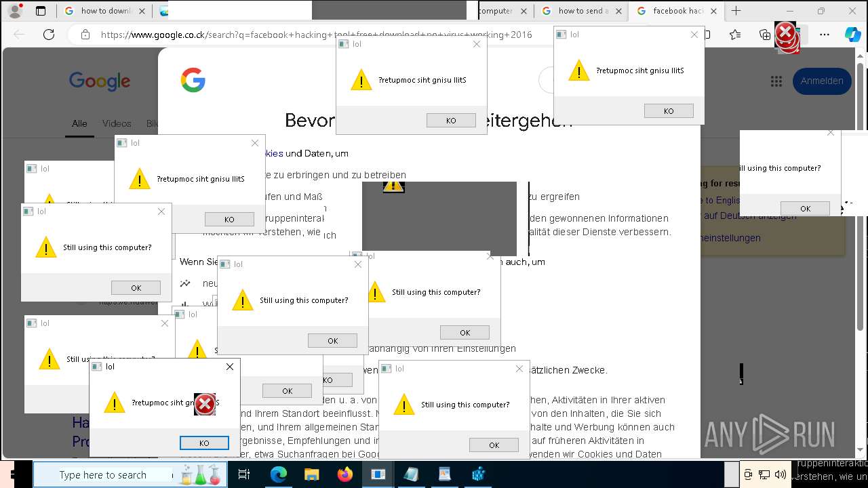Screen dimensions: 868x488
Task: Click KO in the lol dialog over the Edge toolbar
Action: click(669, 110)
